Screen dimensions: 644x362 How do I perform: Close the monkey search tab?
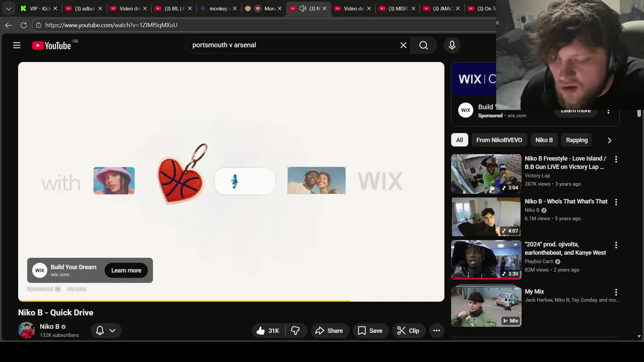pyautogui.click(x=234, y=9)
